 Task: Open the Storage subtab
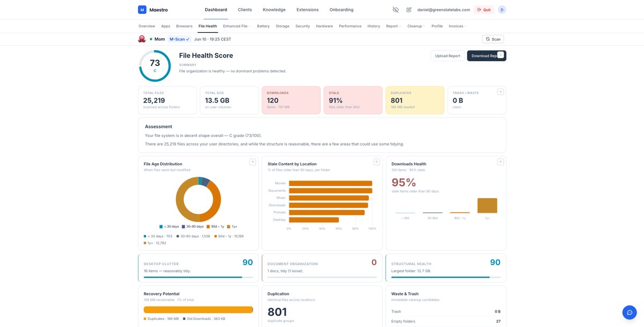(x=283, y=26)
